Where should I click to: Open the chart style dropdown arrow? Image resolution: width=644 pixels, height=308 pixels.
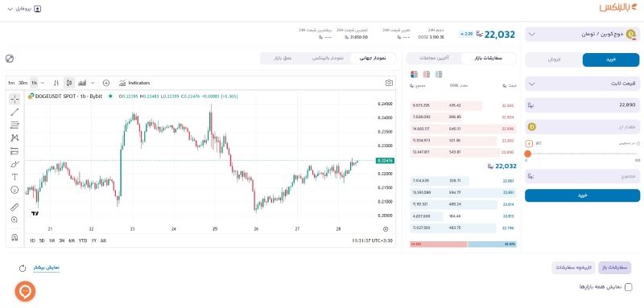[x=93, y=83]
